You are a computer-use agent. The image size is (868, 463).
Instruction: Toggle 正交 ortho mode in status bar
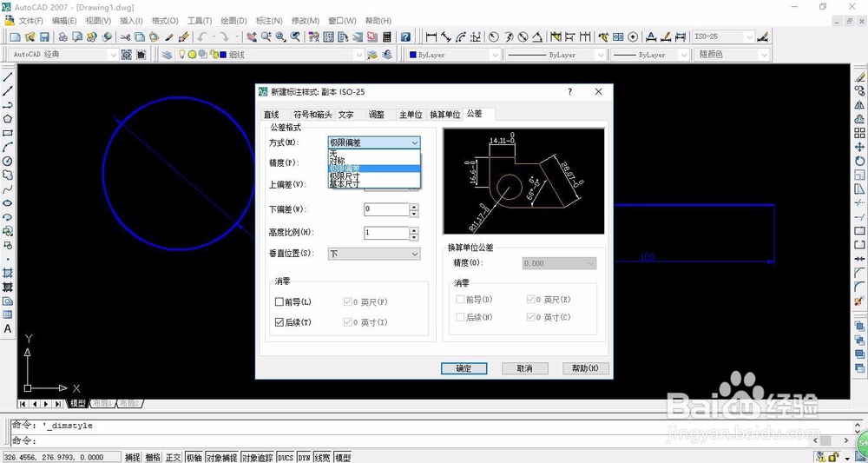point(174,458)
